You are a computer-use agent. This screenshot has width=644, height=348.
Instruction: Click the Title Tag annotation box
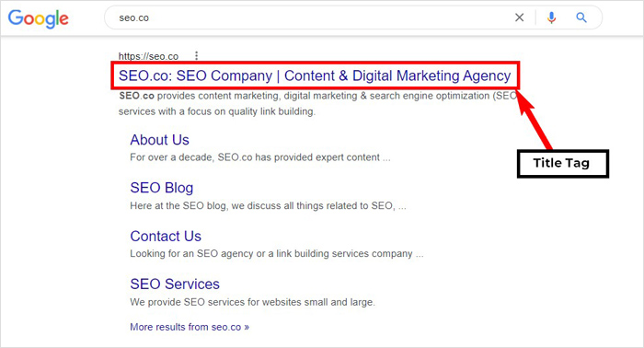click(x=563, y=164)
